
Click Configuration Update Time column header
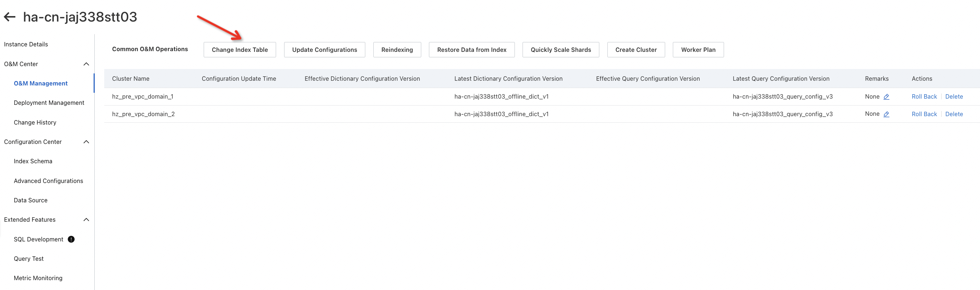coord(239,79)
